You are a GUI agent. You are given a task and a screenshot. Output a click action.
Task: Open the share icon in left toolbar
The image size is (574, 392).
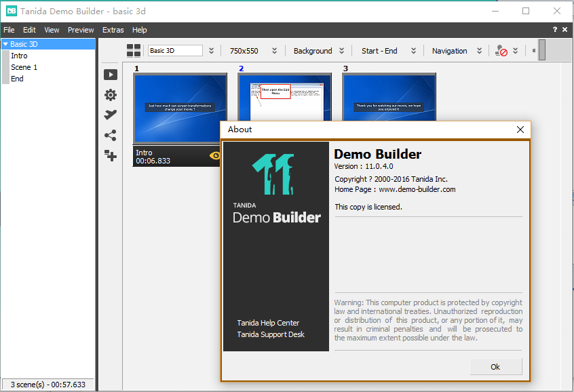tap(110, 136)
